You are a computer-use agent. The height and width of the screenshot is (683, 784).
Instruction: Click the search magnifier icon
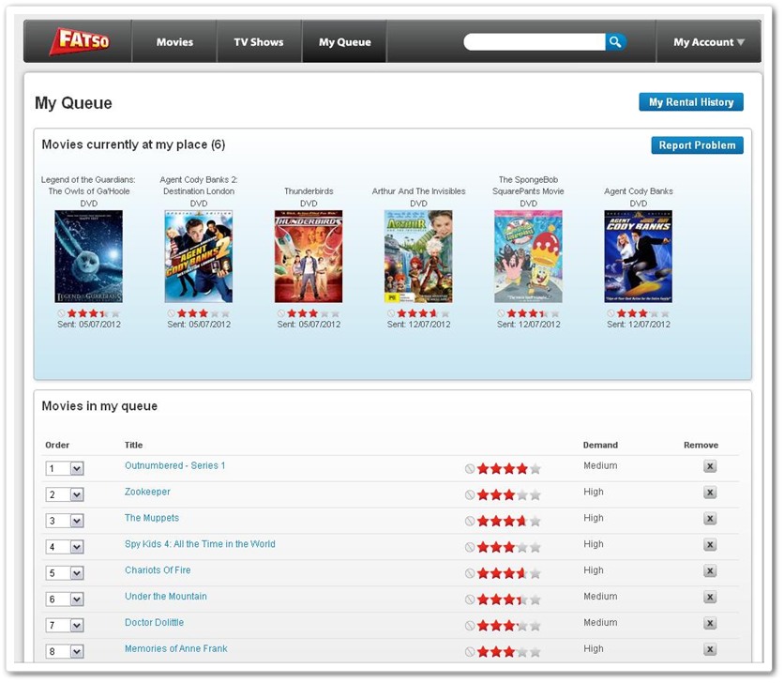tap(616, 41)
